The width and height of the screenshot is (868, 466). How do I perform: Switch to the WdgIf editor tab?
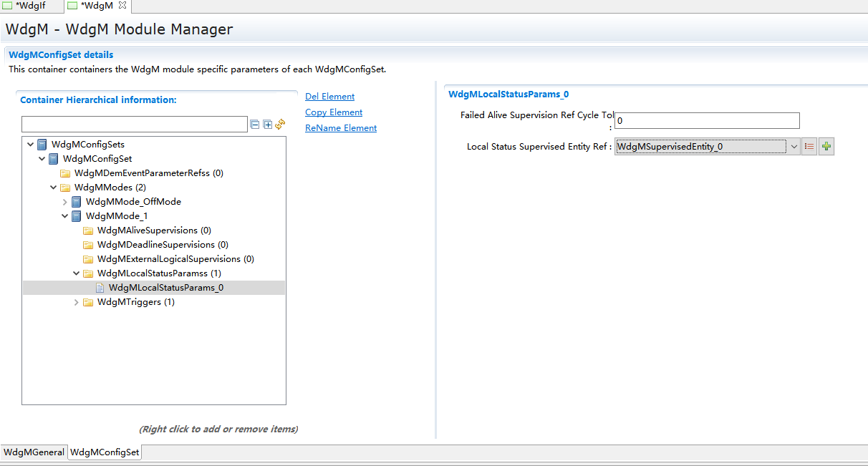coord(30,6)
